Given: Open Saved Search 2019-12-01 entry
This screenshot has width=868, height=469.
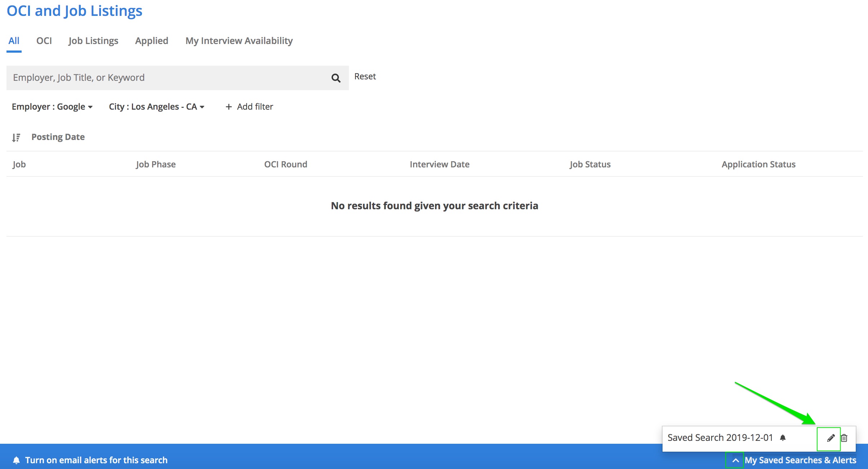Looking at the screenshot, I should 720,438.
